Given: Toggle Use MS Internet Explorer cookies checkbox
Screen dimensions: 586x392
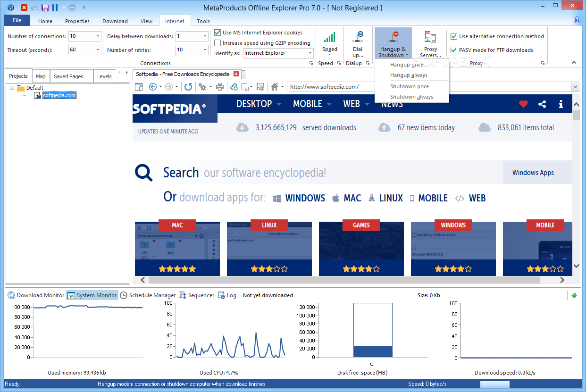Looking at the screenshot, I should [218, 33].
